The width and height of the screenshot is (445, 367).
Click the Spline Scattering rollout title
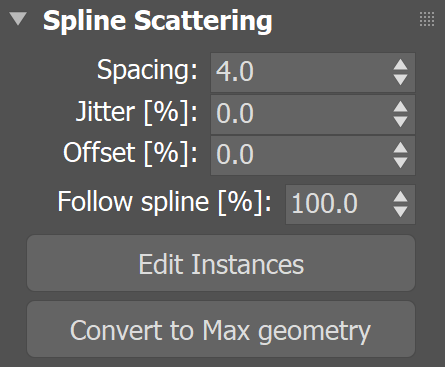point(158,21)
